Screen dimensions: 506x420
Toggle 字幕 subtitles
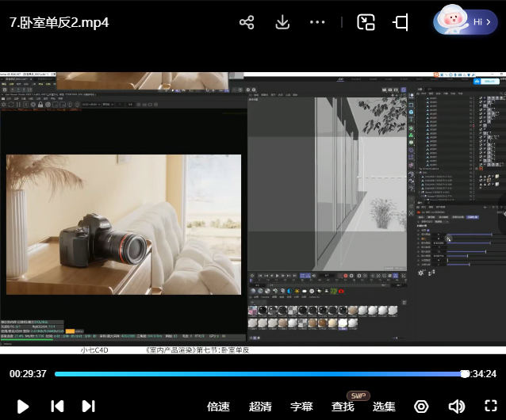click(301, 407)
